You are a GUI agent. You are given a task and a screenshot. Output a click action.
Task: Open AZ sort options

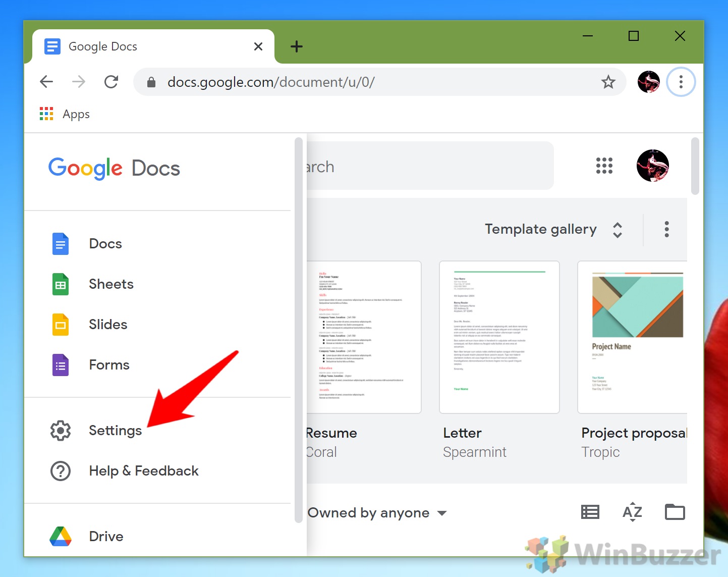pyautogui.click(x=633, y=512)
